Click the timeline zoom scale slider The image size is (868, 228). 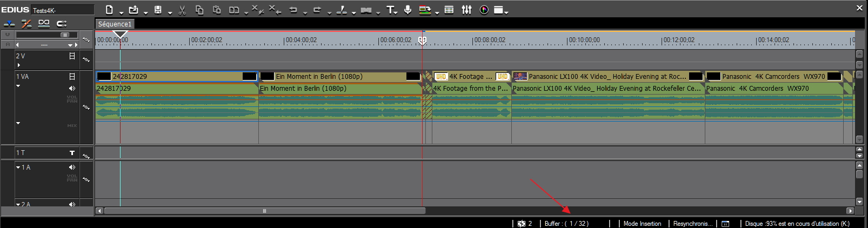coord(65,35)
